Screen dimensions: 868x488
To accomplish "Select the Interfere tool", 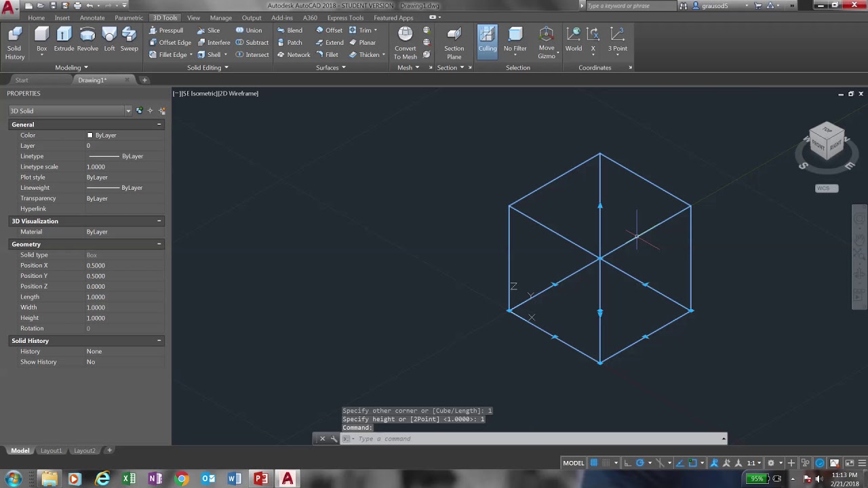I will pos(214,43).
